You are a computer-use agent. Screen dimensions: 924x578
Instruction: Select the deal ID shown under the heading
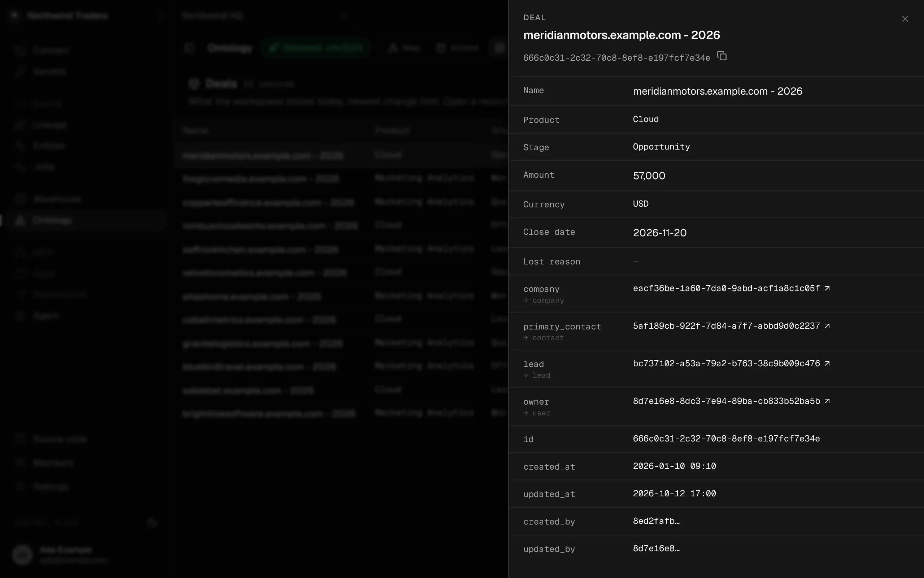(x=616, y=58)
